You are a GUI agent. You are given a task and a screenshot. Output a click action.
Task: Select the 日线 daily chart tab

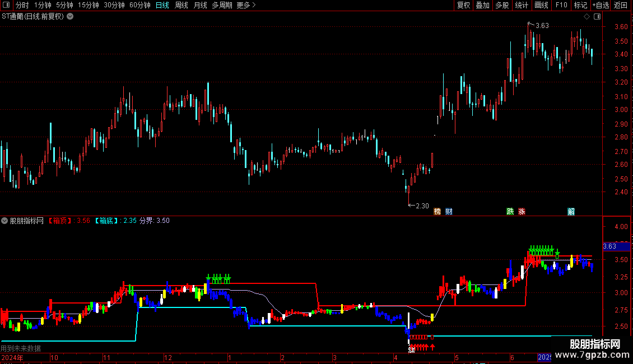pyautogui.click(x=162, y=5)
